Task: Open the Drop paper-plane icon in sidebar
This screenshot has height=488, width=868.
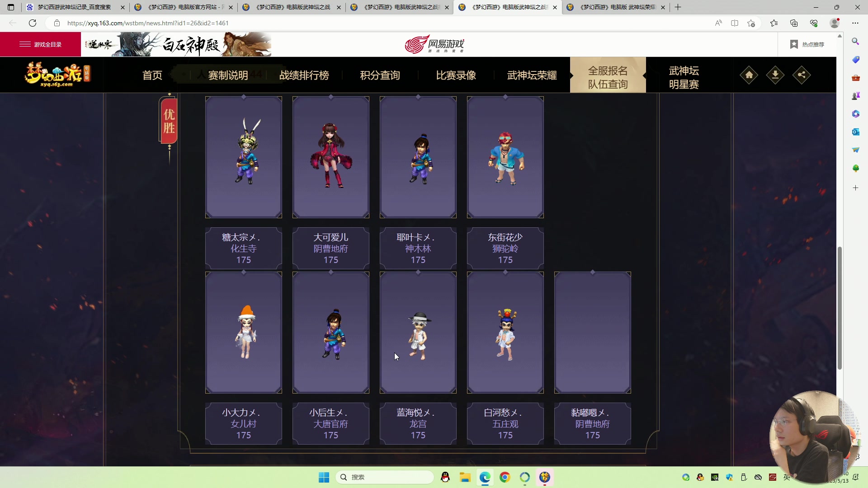Action: (855, 150)
